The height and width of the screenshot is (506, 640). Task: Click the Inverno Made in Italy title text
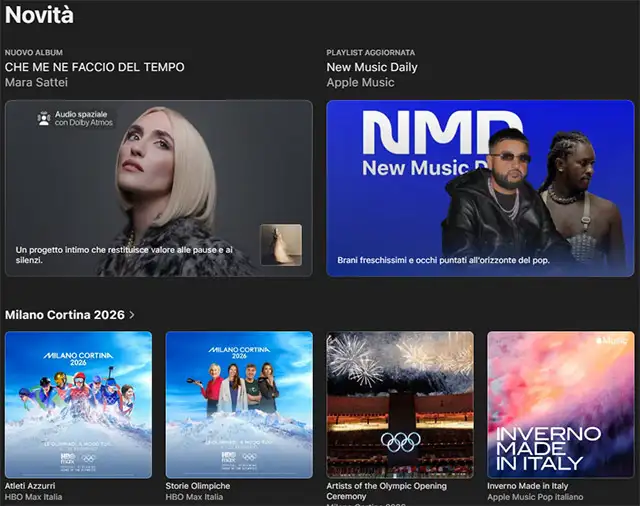pos(527,486)
